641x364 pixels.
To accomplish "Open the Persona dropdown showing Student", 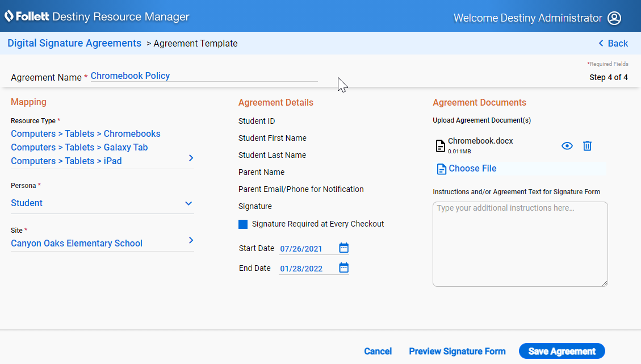I will click(188, 203).
